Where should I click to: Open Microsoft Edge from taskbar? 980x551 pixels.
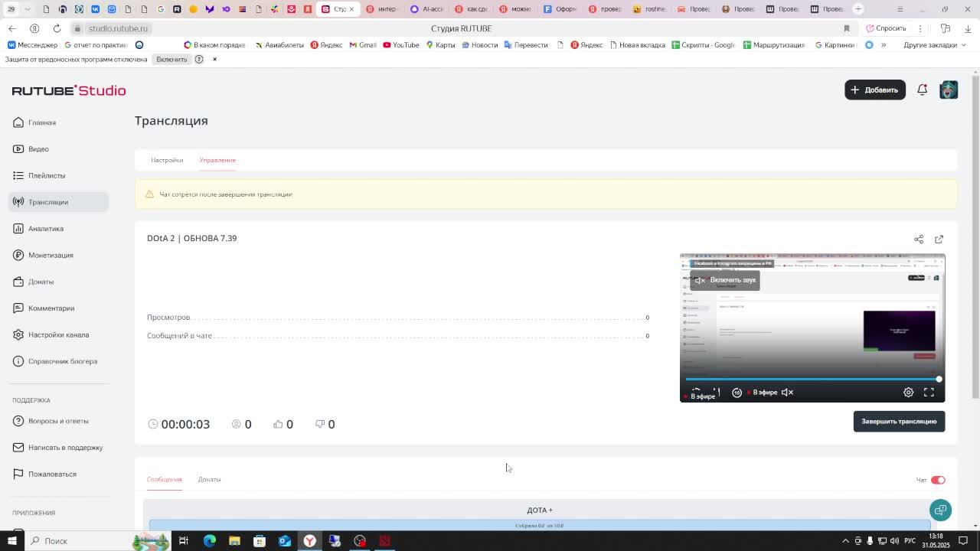pos(209,541)
